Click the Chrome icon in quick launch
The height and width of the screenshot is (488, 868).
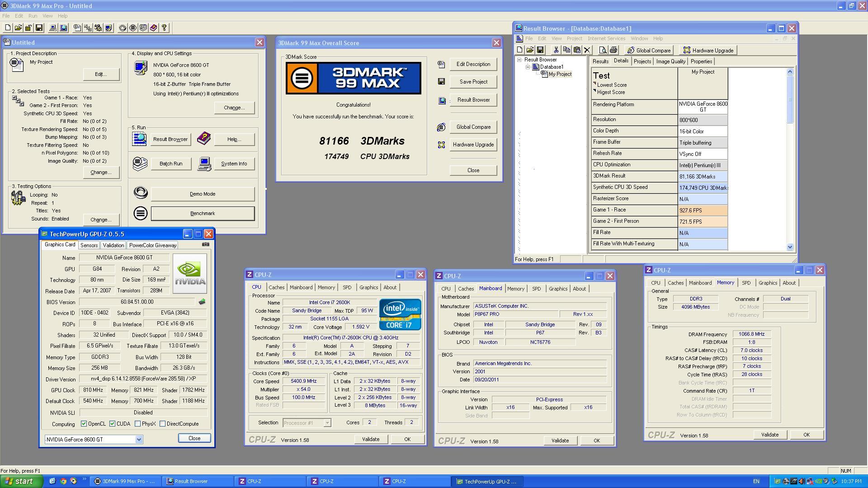point(63,481)
